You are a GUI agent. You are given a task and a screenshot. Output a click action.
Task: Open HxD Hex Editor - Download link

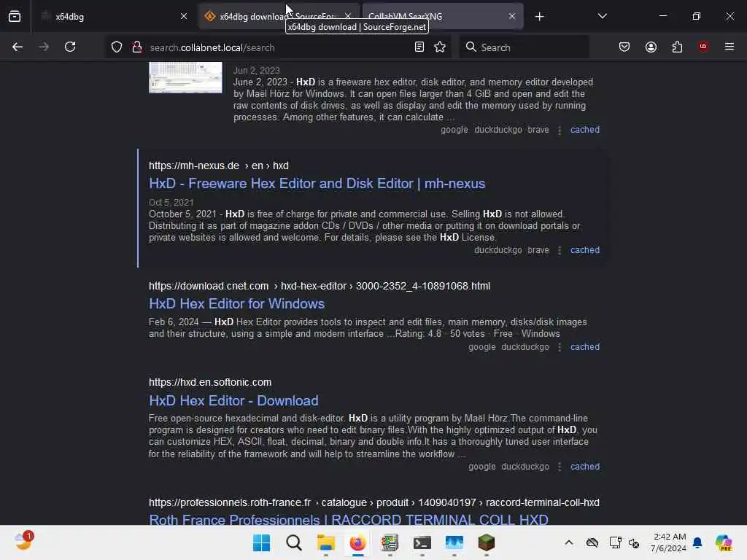pos(233,400)
